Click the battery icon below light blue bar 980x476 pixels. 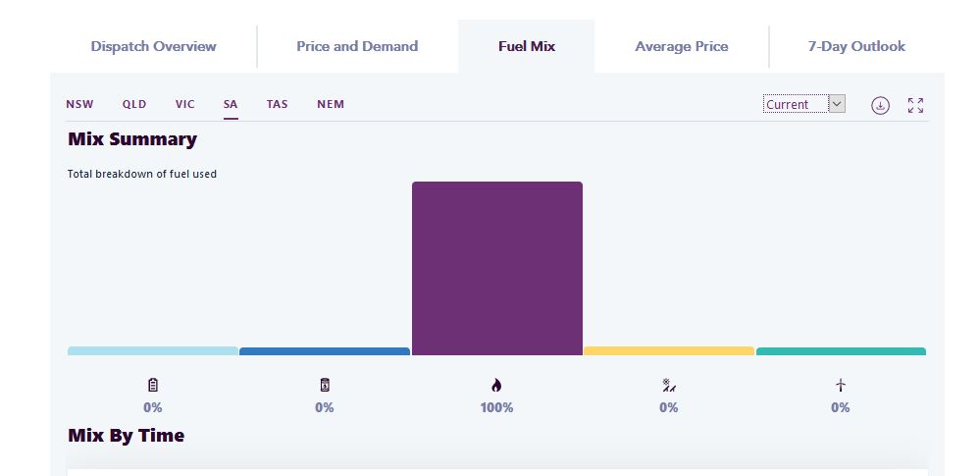tap(153, 385)
